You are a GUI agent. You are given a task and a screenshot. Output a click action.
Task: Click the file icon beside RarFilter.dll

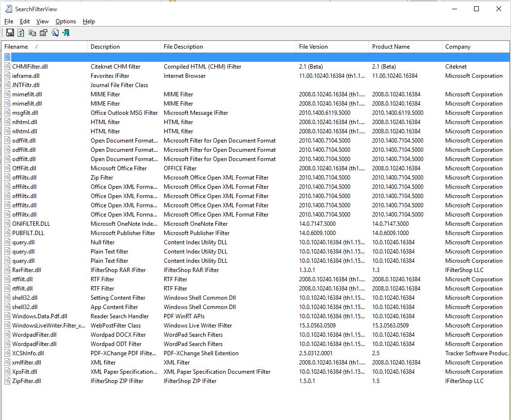click(x=7, y=270)
